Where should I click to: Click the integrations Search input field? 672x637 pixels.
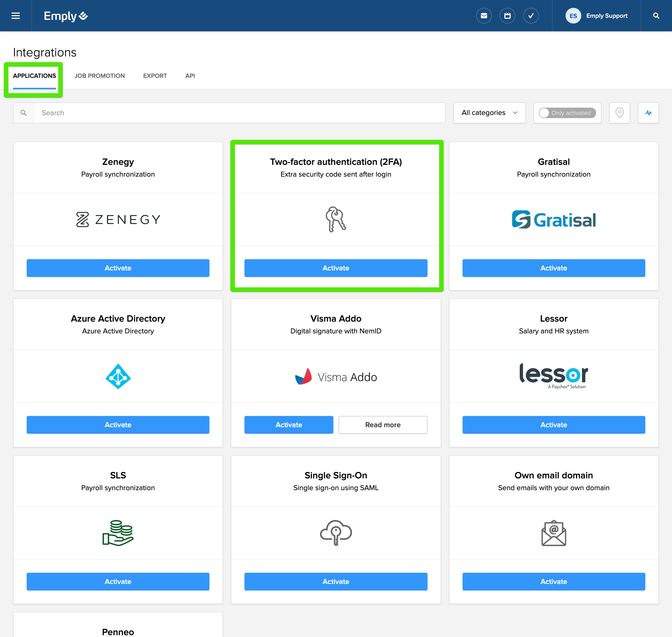click(239, 113)
